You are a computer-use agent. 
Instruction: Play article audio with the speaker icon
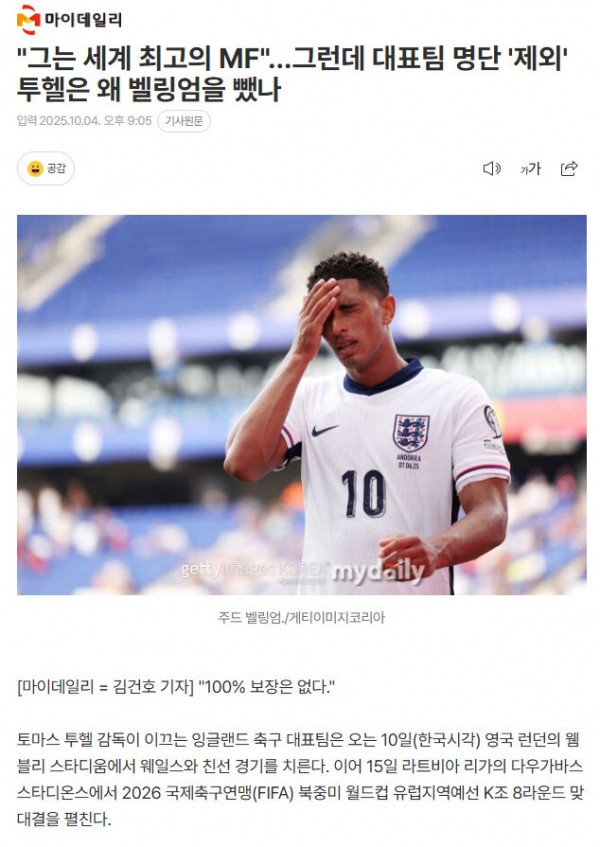point(491,169)
